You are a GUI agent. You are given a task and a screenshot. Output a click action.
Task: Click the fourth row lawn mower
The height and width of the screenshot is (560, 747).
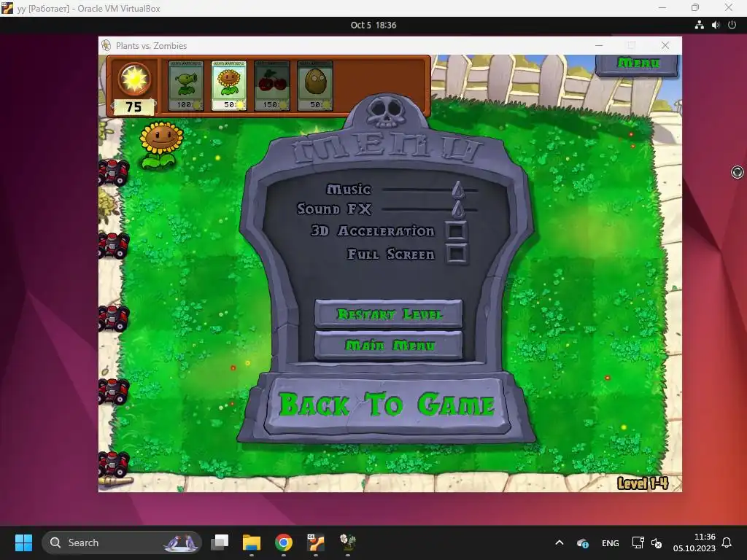tap(113, 391)
